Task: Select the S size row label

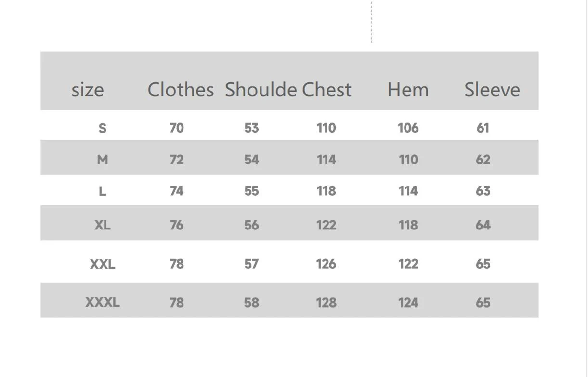Action: coord(102,128)
